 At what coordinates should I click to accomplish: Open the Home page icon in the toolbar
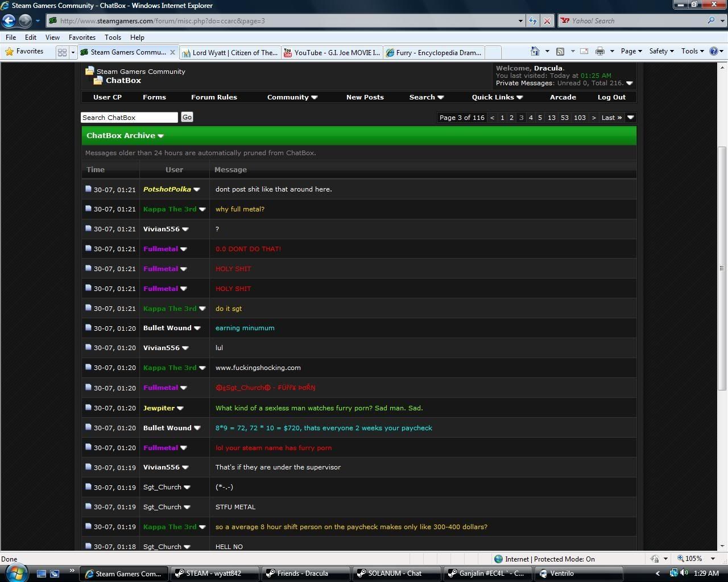pos(535,52)
